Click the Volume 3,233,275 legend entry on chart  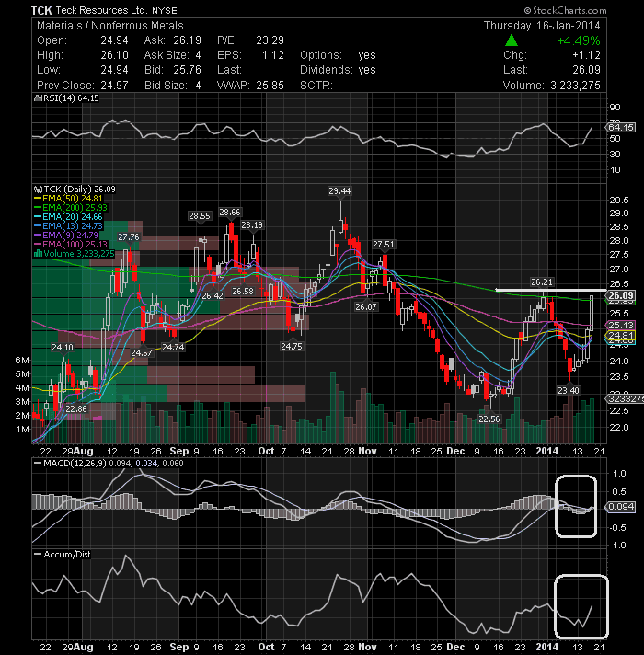(x=75, y=254)
